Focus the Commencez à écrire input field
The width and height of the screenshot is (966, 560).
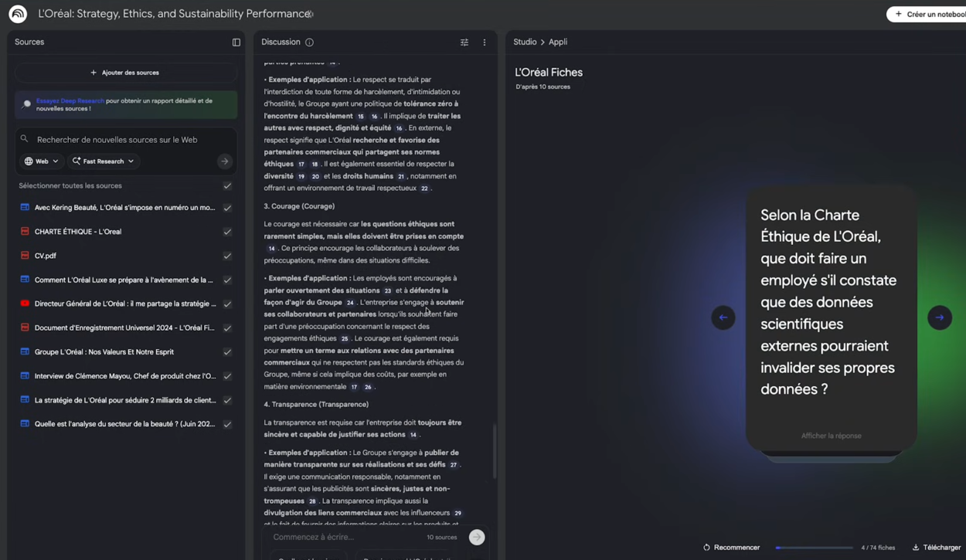click(x=348, y=537)
